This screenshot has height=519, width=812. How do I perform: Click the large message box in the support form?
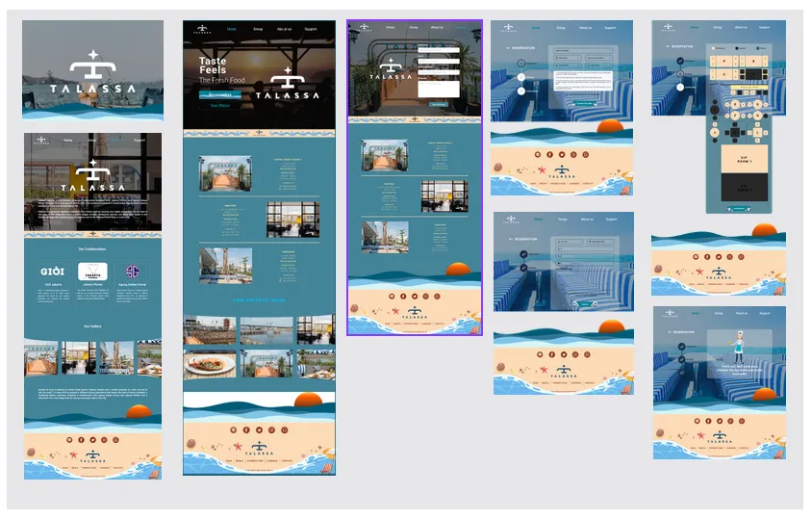click(439, 89)
